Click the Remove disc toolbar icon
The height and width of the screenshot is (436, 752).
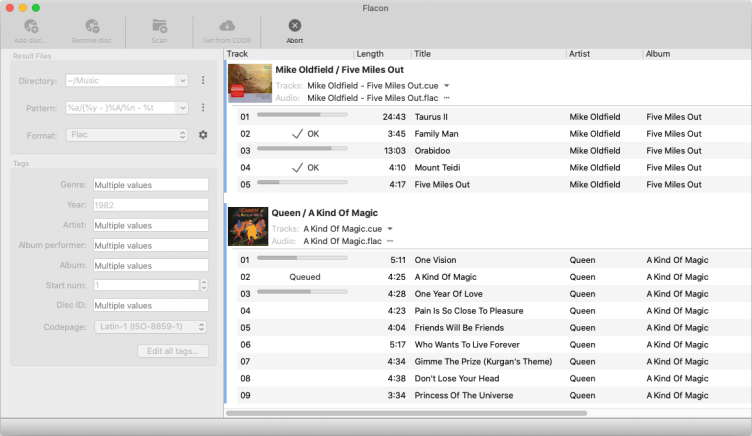tap(92, 26)
